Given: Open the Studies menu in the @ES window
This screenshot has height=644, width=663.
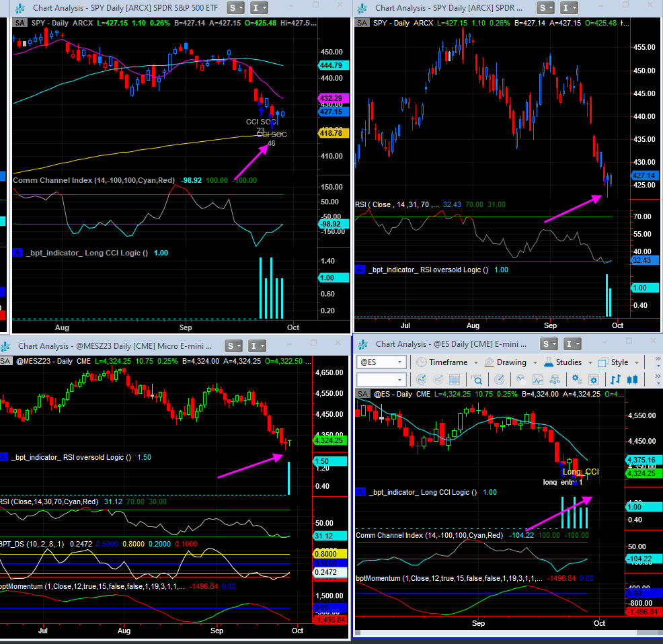Looking at the screenshot, I should [x=568, y=362].
